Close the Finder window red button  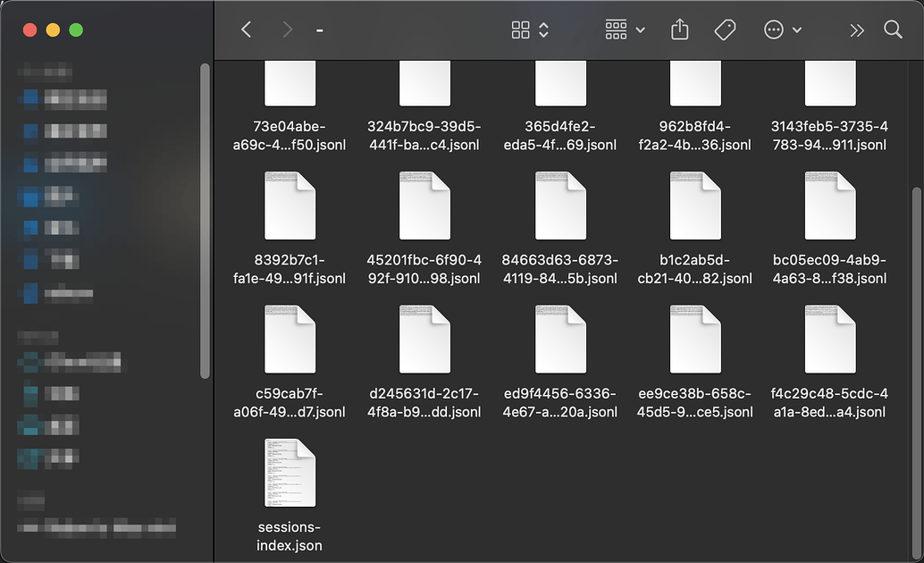[30, 30]
